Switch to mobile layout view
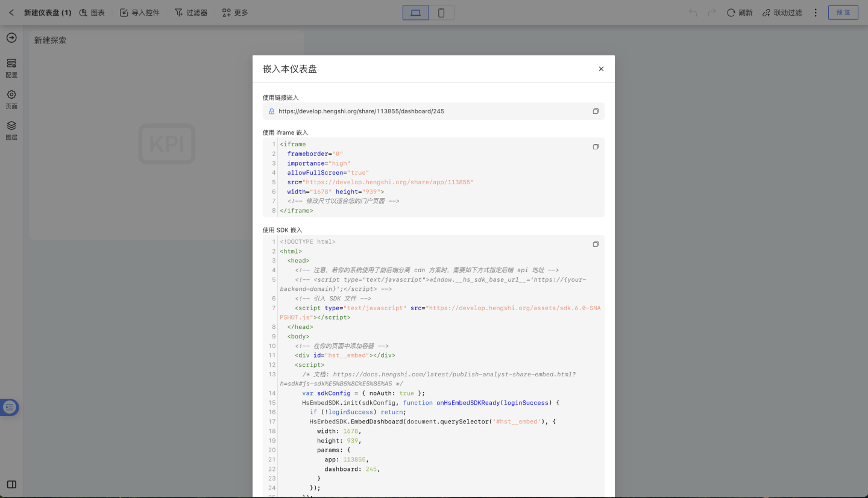The height and width of the screenshot is (498, 868). click(x=441, y=13)
